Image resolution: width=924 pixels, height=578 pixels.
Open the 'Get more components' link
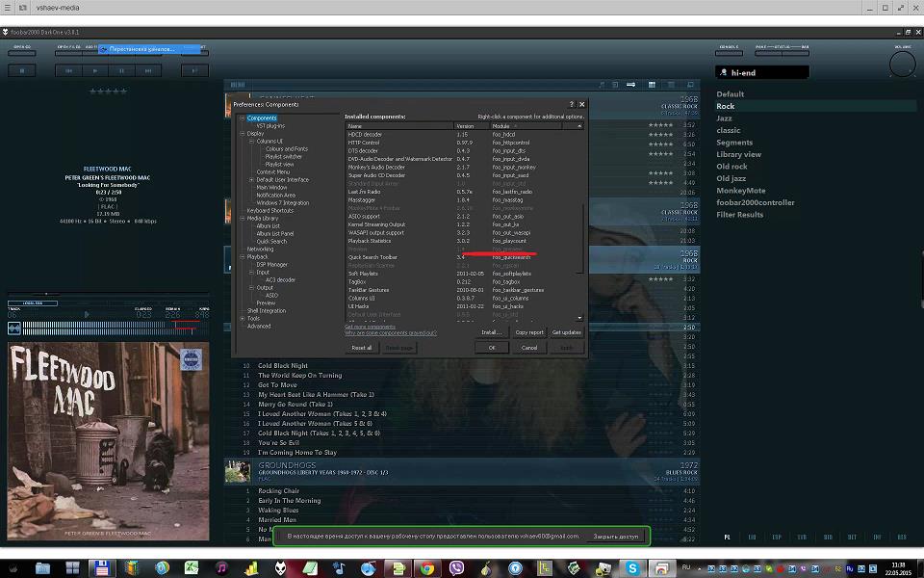click(x=371, y=327)
